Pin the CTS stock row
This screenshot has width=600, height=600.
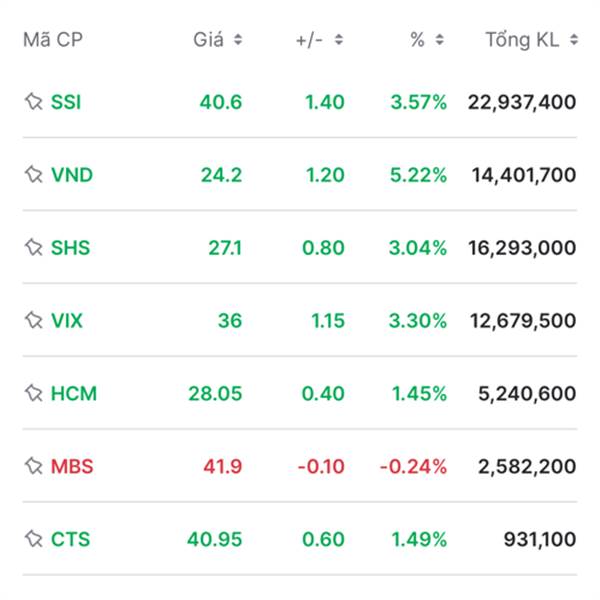pos(34,539)
